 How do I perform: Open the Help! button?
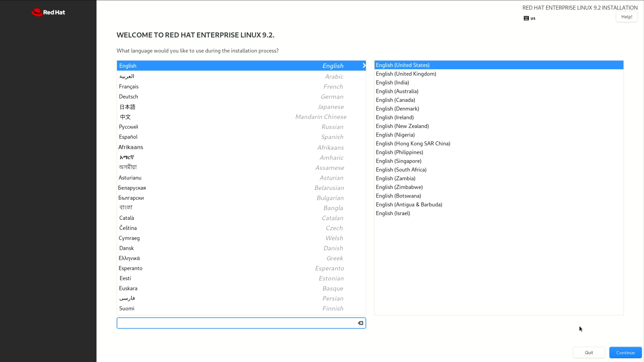click(627, 17)
